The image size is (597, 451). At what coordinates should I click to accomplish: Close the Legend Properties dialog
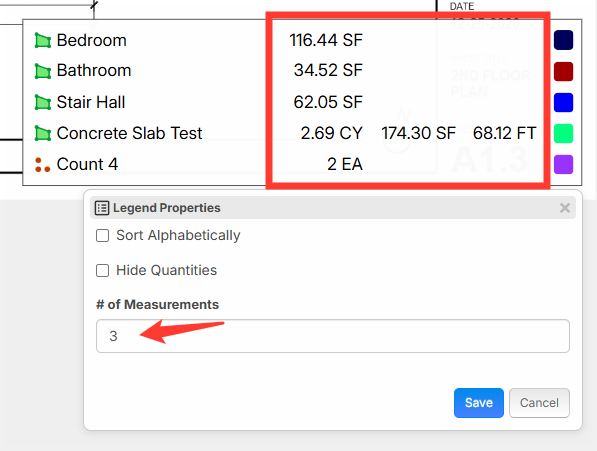point(565,208)
